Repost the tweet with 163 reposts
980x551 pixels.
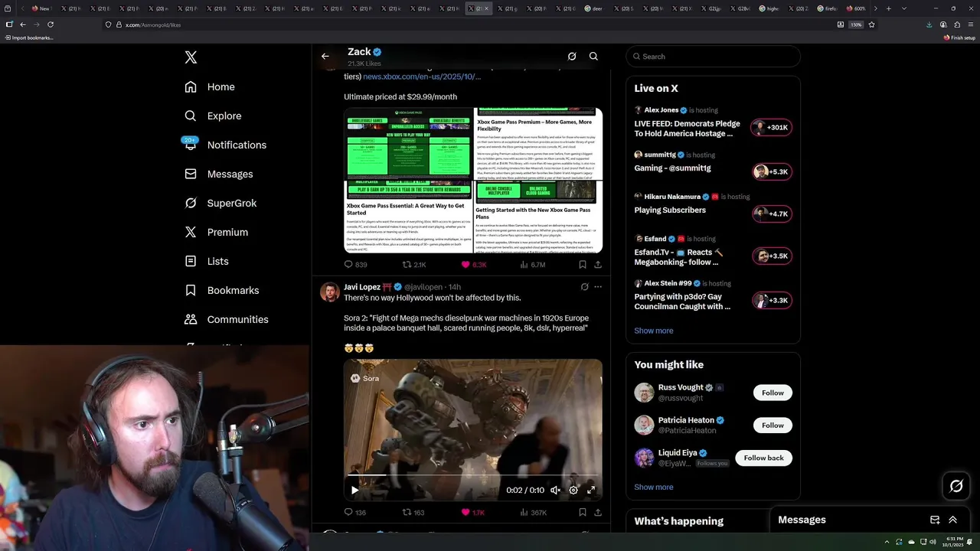pos(413,512)
